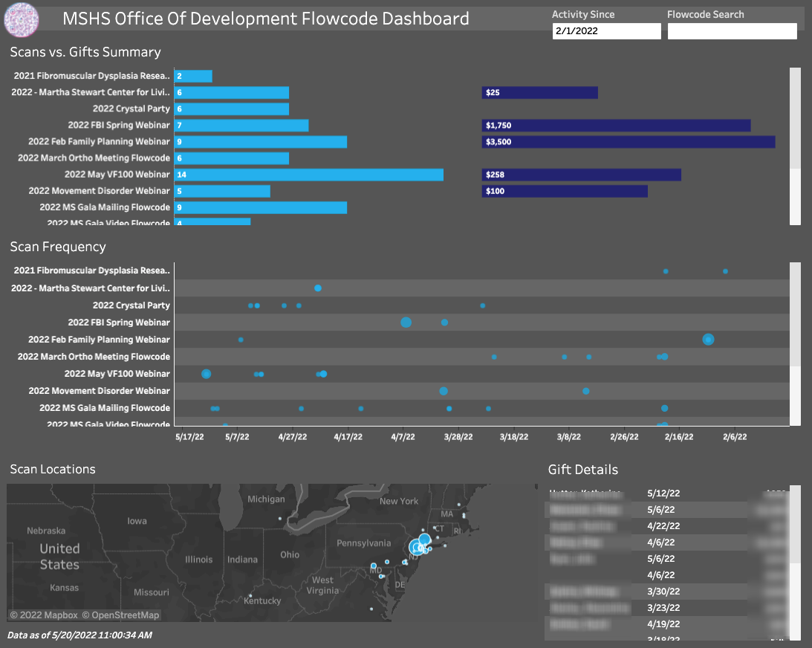Screen dimensions: 812x648
Task: Open the Mapbox attribution link
Action: pyautogui.click(x=44, y=615)
